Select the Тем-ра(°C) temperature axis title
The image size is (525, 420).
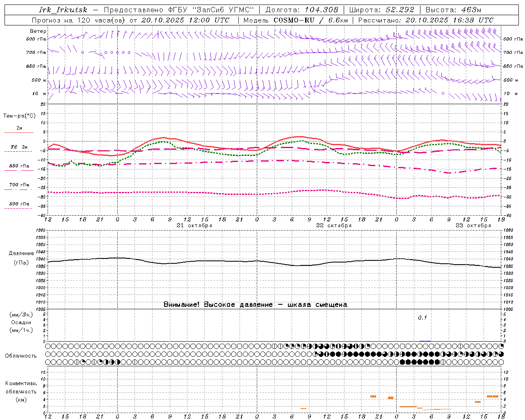pyautogui.click(x=19, y=116)
